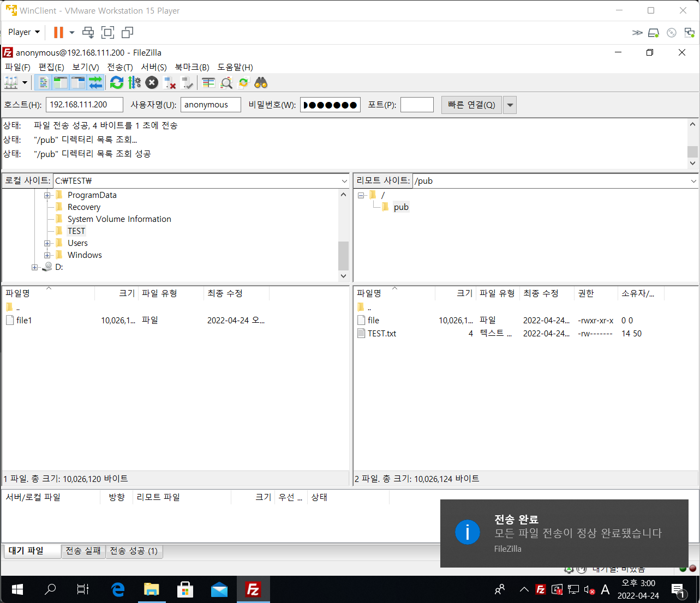700x603 pixels.
Task: Expand the D: drive node
Action: [x=34, y=267]
